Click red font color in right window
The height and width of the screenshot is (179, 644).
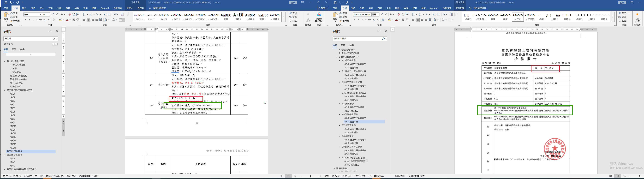(396, 20)
